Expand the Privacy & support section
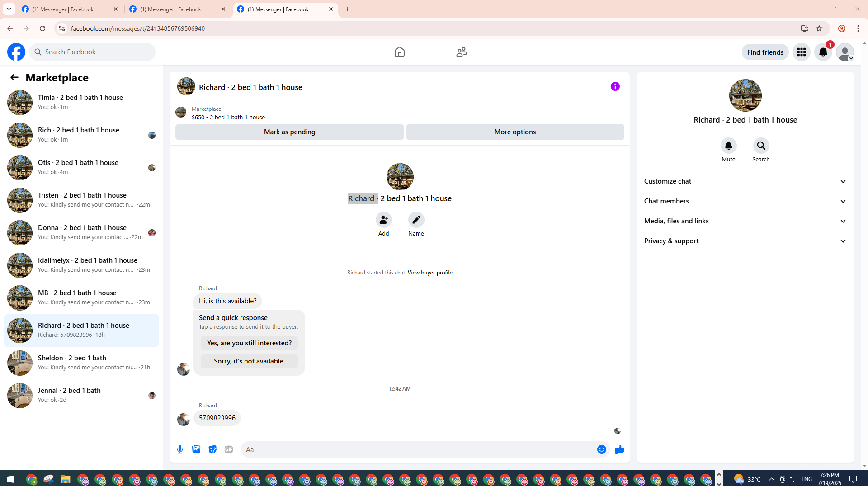Viewport: 868px width, 486px height. (x=745, y=241)
